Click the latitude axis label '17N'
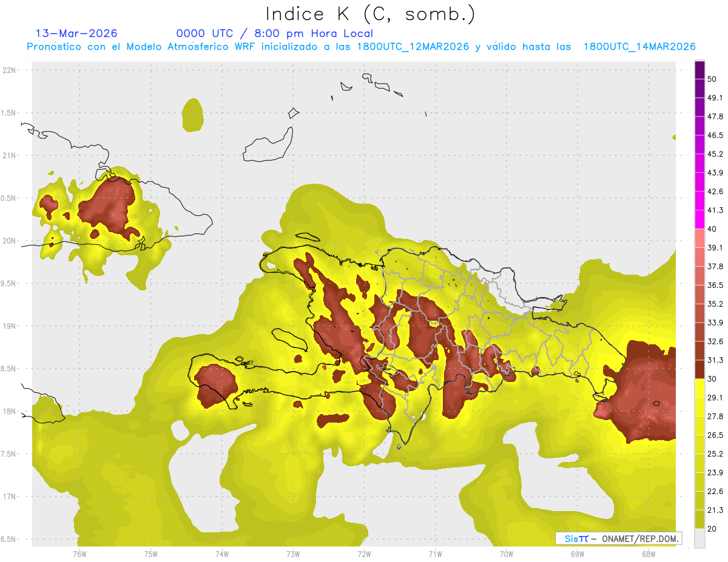Screen dimensions: 728x562 [10, 497]
